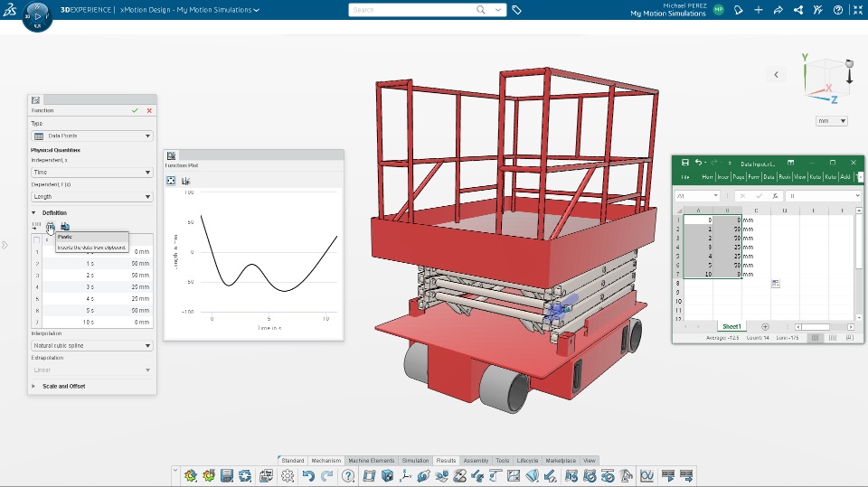
Task: Click in the top search field
Action: tap(412, 10)
